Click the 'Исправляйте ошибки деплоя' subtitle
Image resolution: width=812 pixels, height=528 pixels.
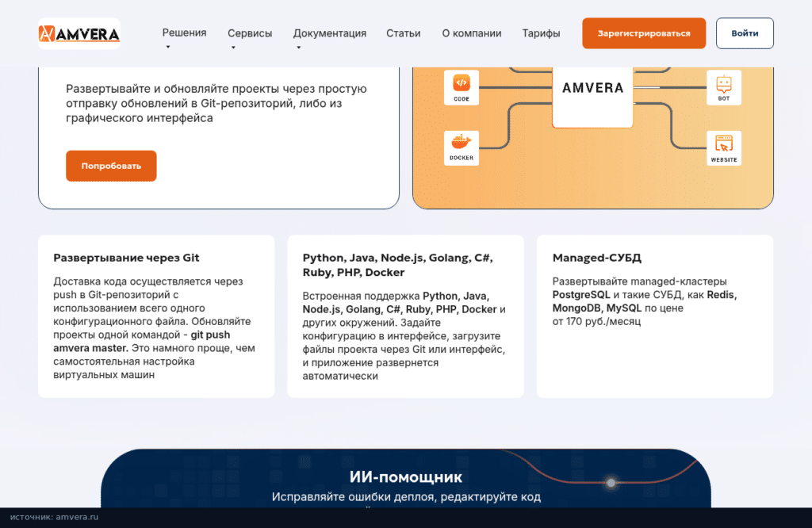[406, 497]
